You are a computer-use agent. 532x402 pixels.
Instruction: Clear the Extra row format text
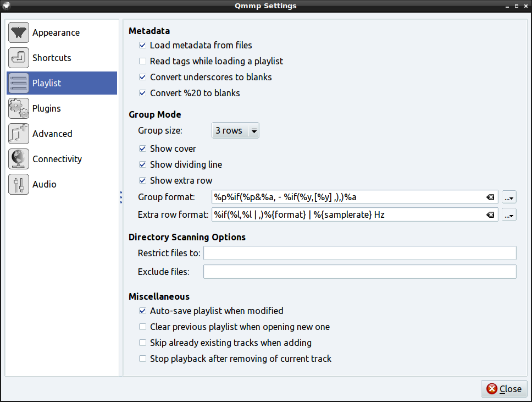click(490, 215)
